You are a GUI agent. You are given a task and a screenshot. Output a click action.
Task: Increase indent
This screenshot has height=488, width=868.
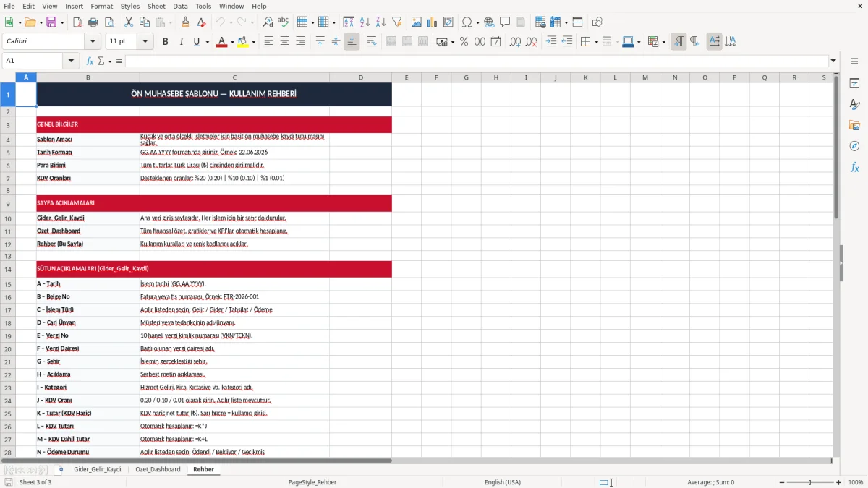(x=551, y=42)
